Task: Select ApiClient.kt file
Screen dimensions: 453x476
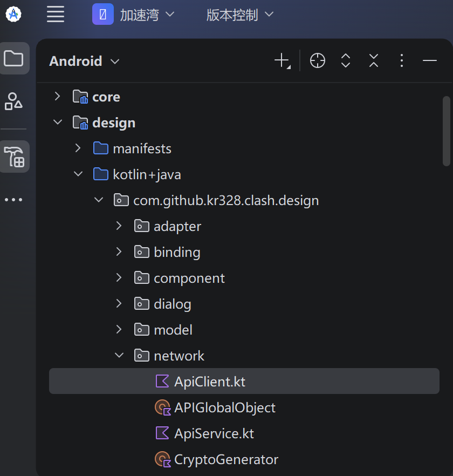Action: [244, 381]
